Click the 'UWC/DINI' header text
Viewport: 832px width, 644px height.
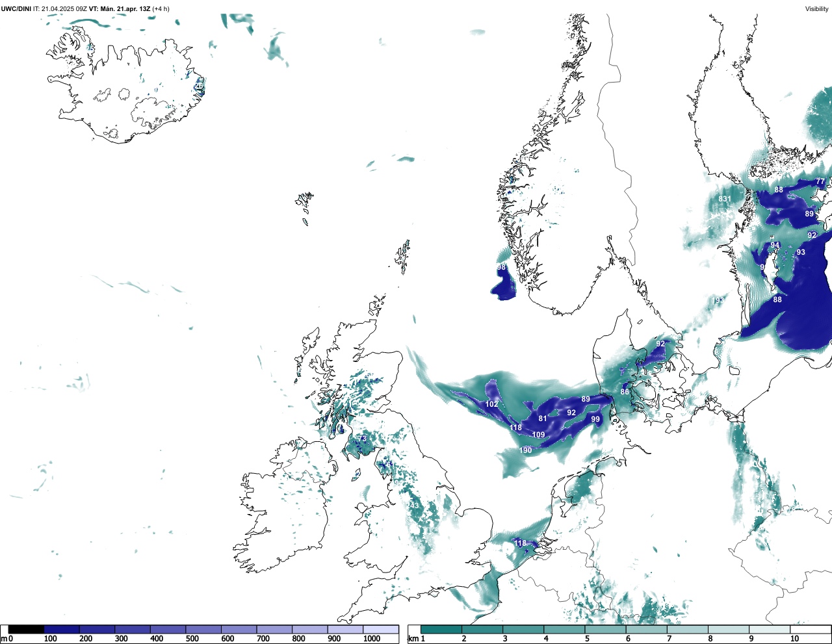pos(16,8)
